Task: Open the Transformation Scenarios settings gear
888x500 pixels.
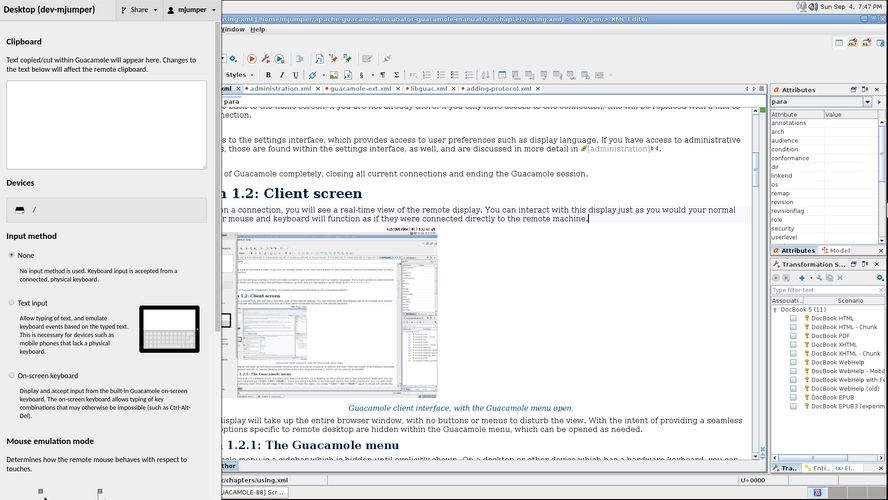Action: pyautogui.click(x=880, y=278)
